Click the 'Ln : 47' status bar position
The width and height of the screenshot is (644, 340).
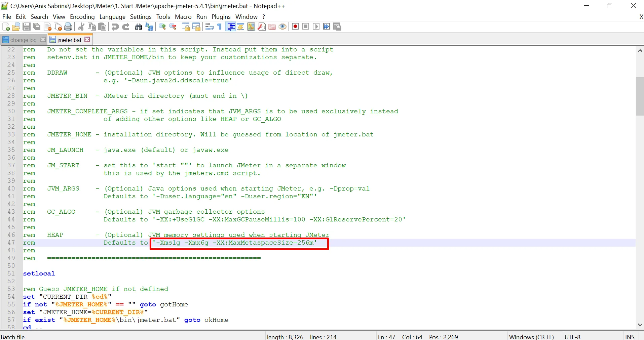386,337
